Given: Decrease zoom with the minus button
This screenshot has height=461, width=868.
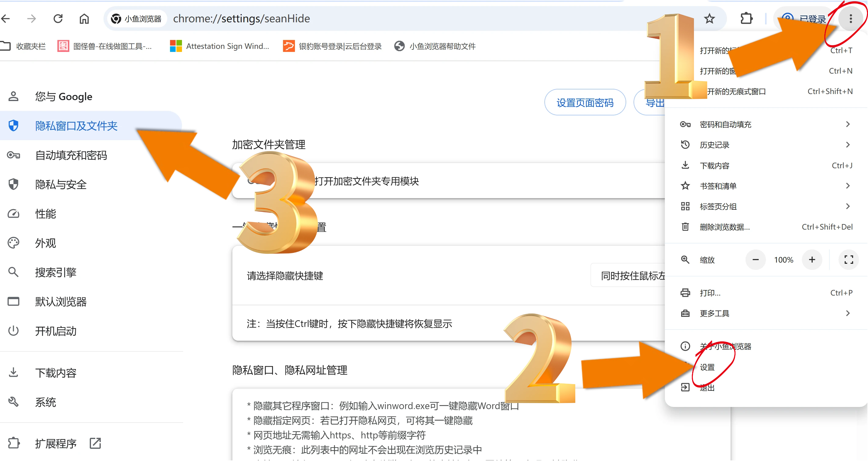Looking at the screenshot, I should pos(755,260).
